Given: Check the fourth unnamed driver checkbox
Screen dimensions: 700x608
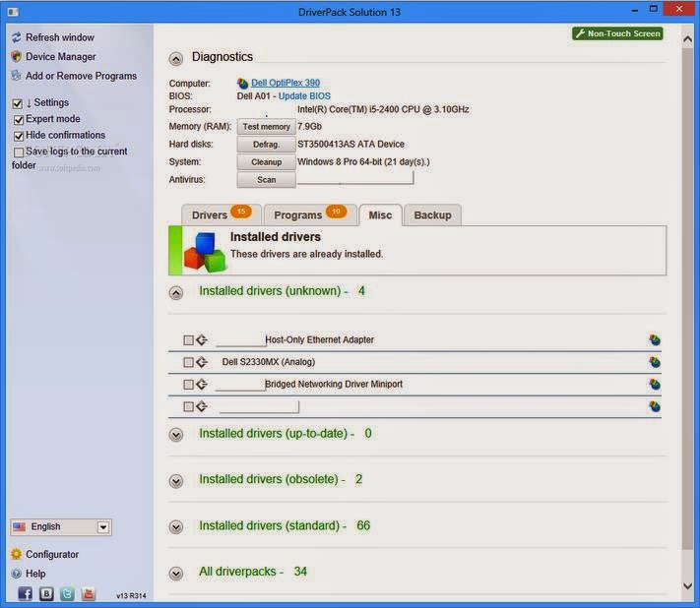Looking at the screenshot, I should tap(188, 407).
